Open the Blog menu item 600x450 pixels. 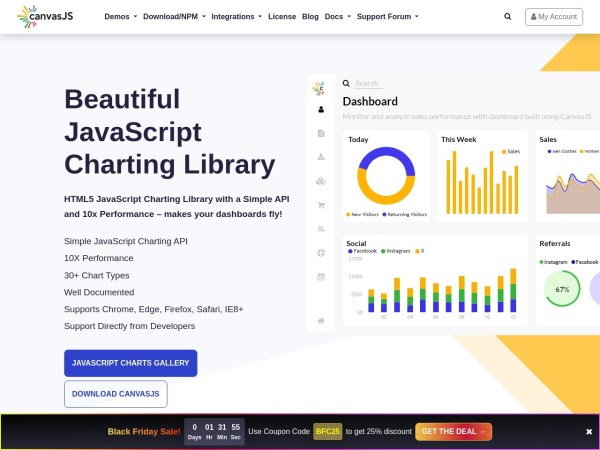(x=310, y=17)
